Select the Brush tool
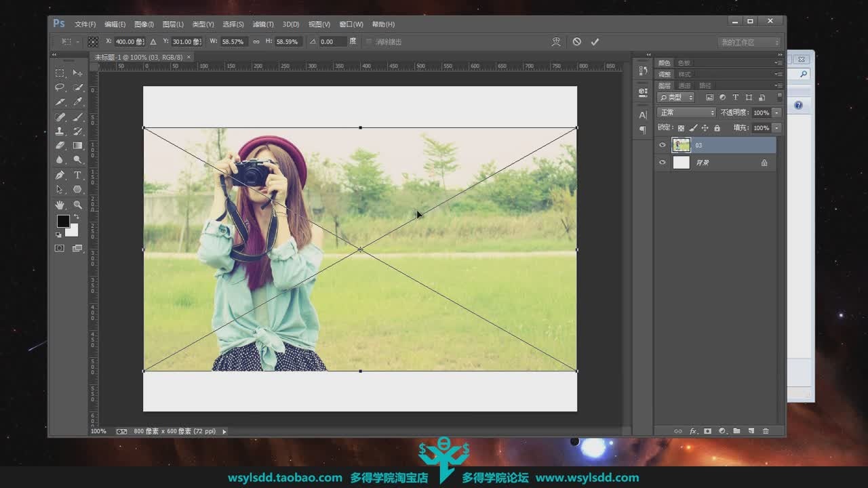Screen dimensions: 868x488 (x=77, y=117)
